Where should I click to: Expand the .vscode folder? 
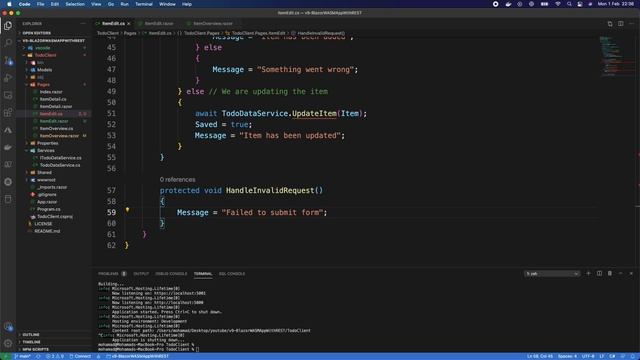click(42, 48)
